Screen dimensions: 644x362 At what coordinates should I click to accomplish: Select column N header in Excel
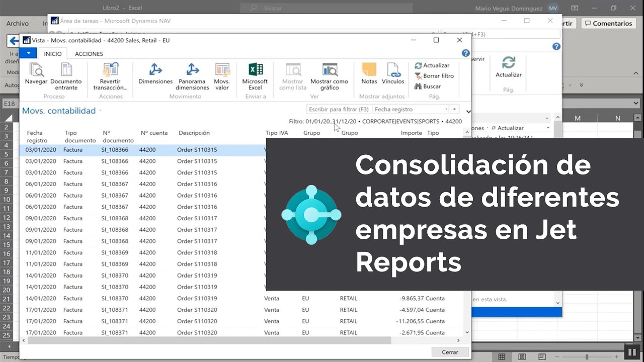click(x=617, y=118)
